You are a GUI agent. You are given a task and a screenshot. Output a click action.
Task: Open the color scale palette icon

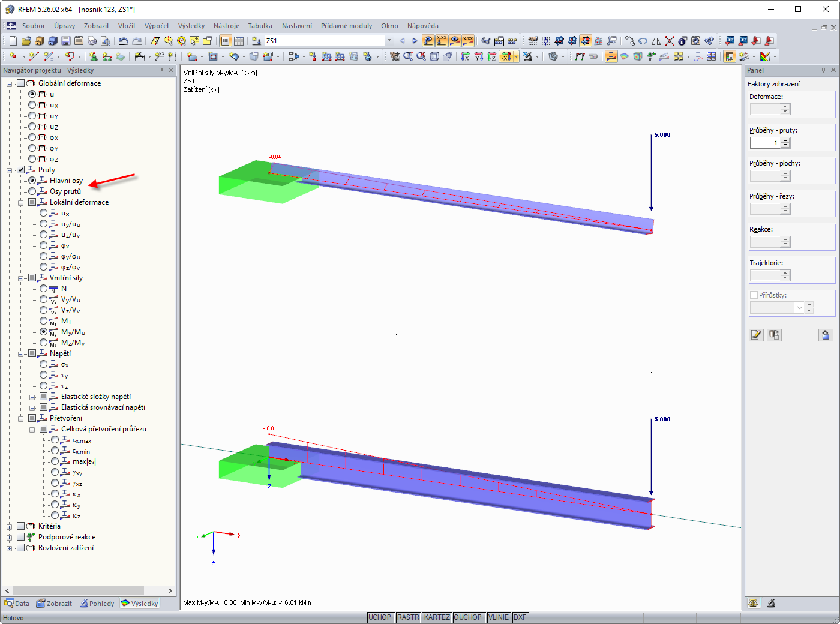(x=765, y=56)
